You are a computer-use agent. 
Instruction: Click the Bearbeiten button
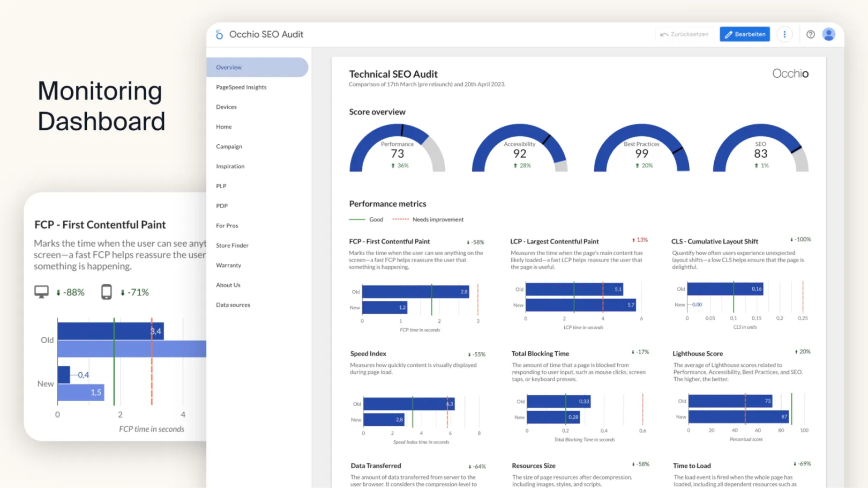744,34
